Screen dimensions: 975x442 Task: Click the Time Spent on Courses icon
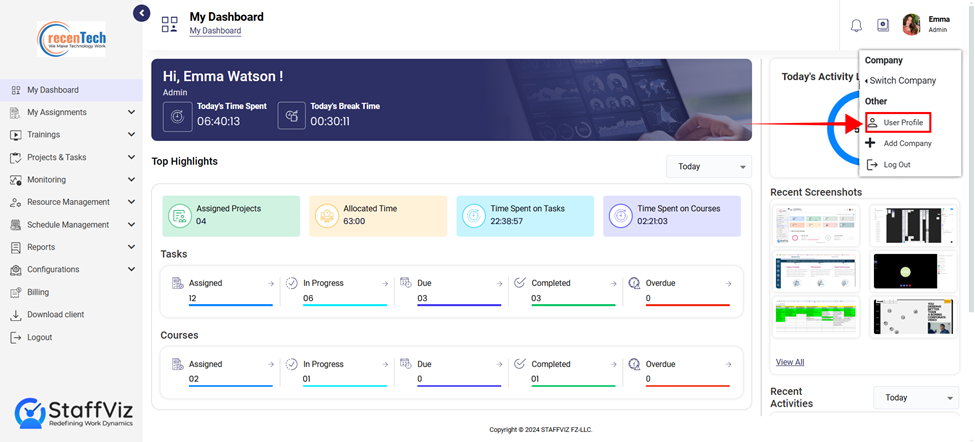coord(621,216)
